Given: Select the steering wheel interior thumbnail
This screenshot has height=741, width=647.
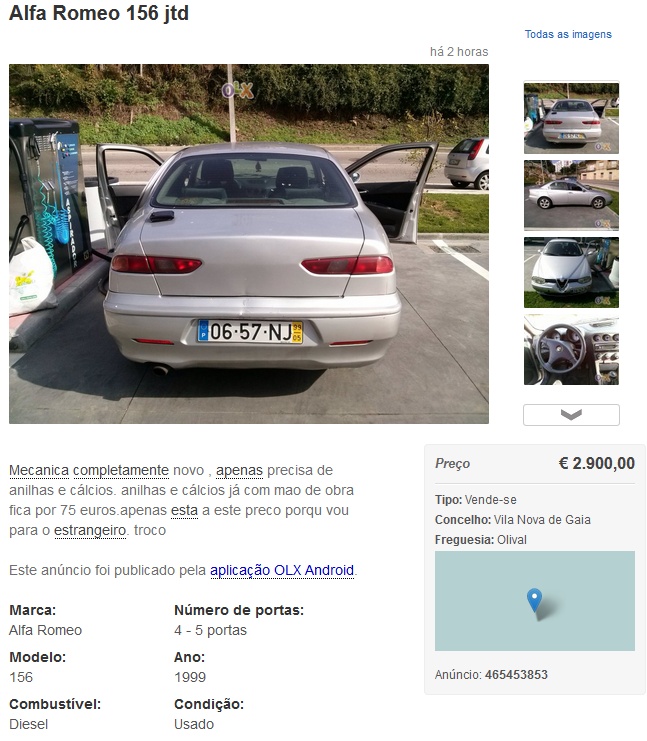Looking at the screenshot, I should point(571,349).
